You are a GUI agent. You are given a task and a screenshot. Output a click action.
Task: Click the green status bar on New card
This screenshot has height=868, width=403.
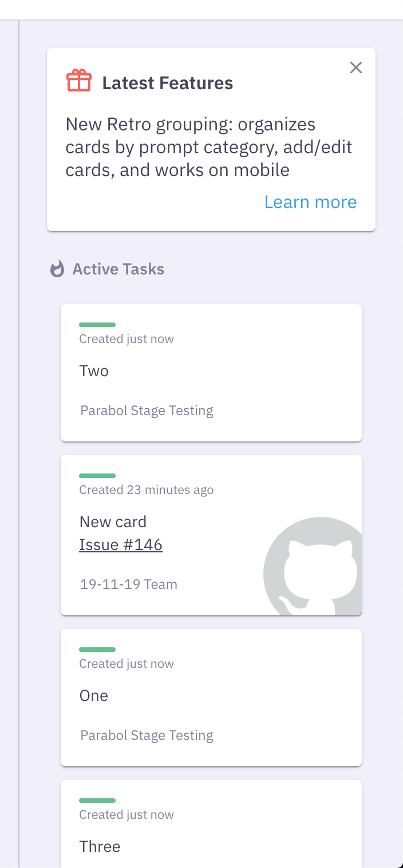click(97, 475)
